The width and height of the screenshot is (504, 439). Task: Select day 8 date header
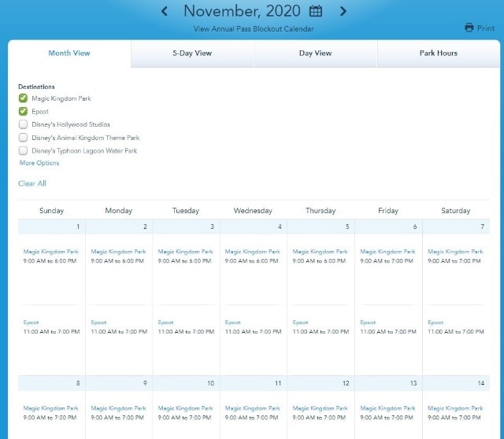52,383
